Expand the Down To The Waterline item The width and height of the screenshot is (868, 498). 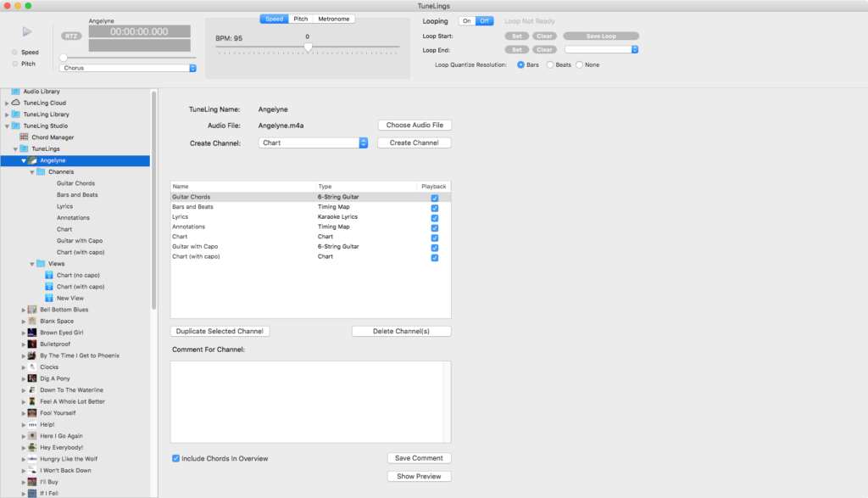pyautogui.click(x=23, y=390)
